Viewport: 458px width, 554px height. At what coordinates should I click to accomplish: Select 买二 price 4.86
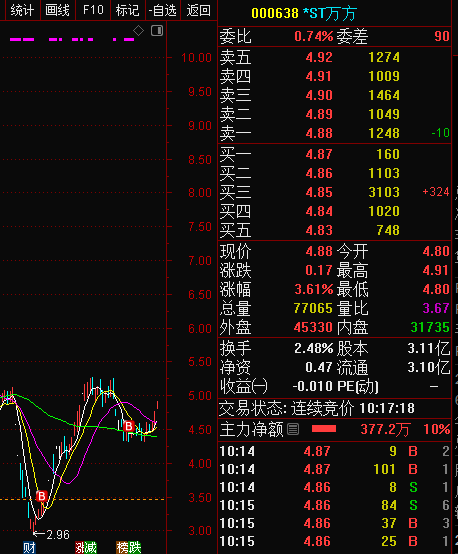(x=319, y=173)
